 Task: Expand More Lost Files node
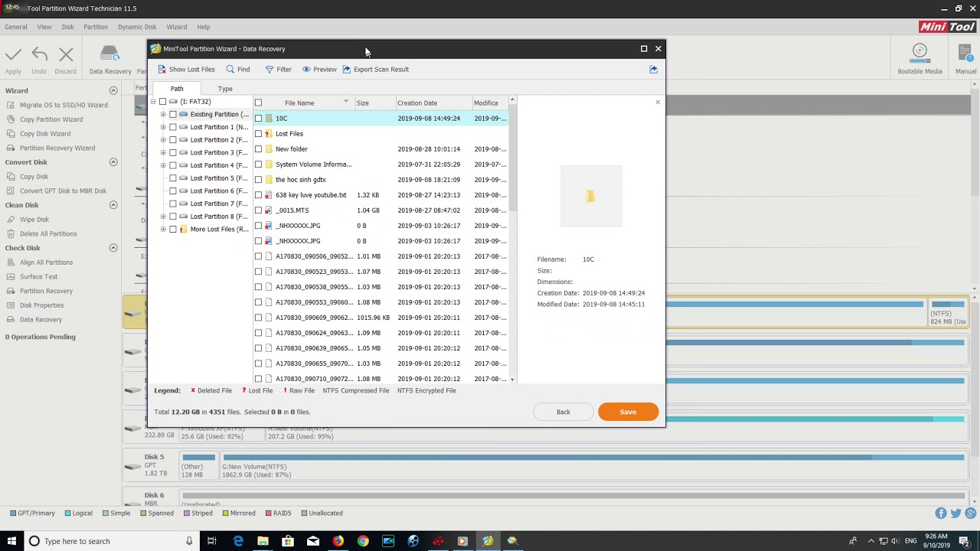(163, 229)
